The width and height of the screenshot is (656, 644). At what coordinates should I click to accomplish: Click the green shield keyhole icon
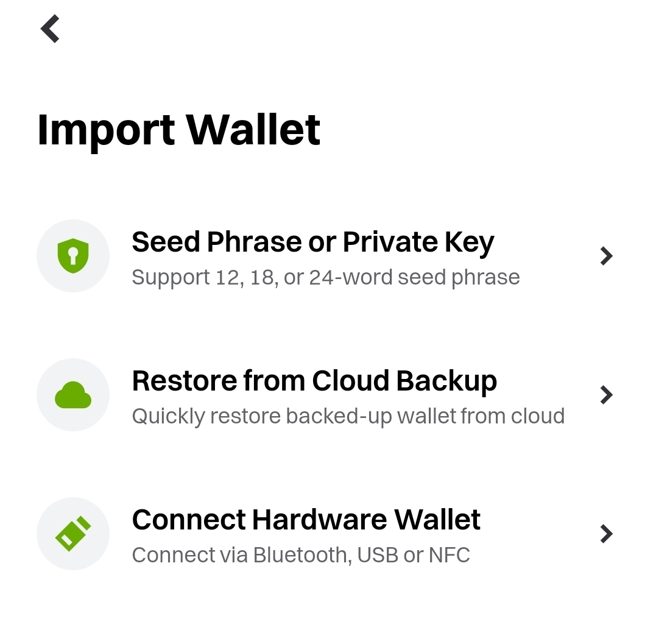click(x=73, y=256)
